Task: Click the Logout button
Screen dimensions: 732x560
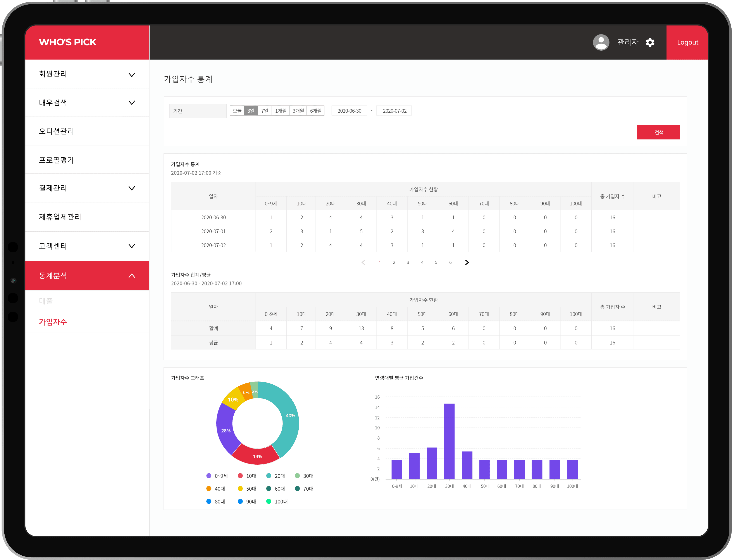Action: coord(687,42)
